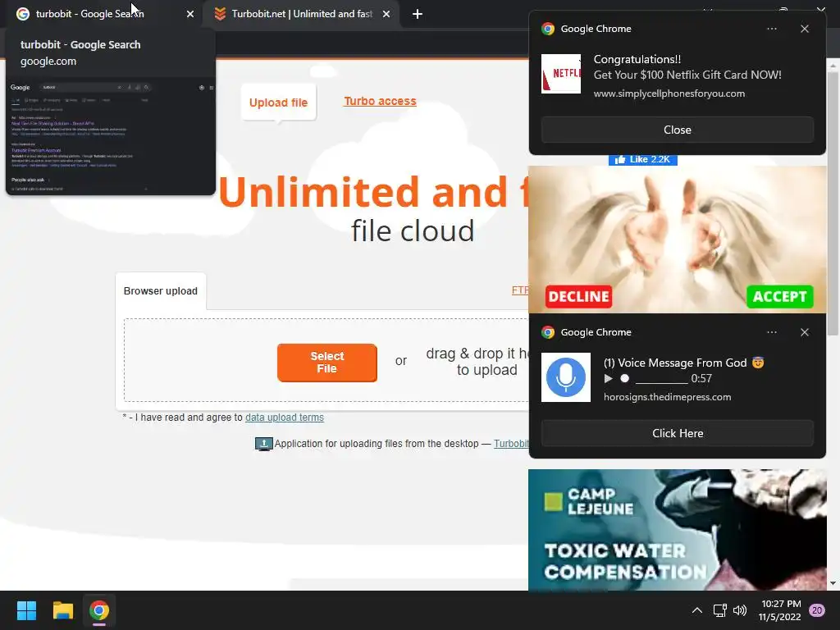
Task: Show hidden system tray icons
Action: pos(697,610)
